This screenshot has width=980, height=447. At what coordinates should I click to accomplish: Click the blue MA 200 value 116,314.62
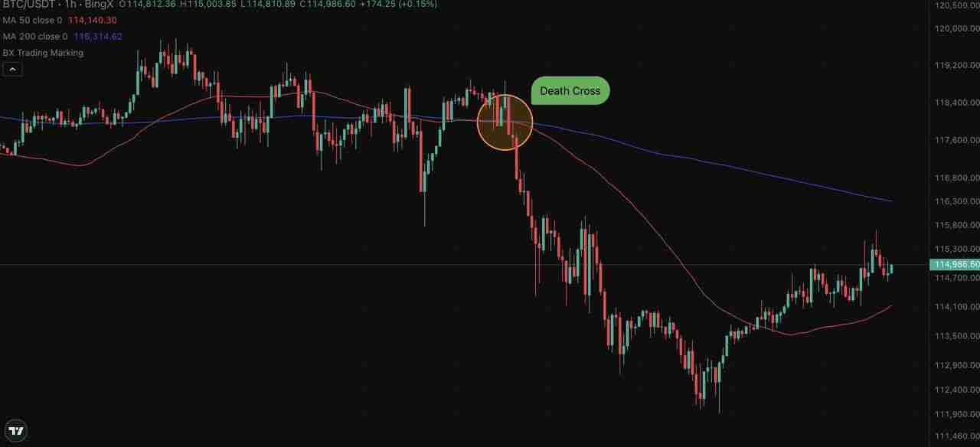[98, 37]
